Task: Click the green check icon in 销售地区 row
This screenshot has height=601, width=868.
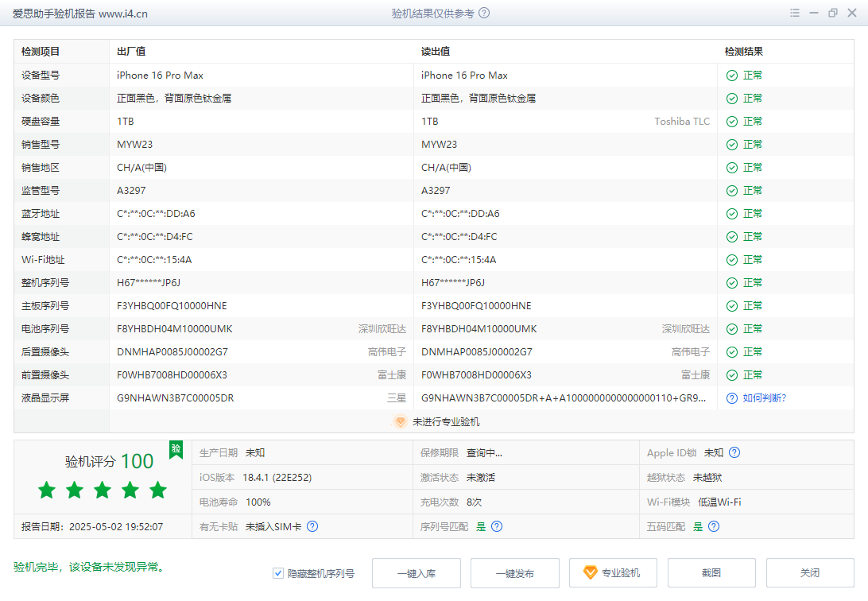Action: [732, 168]
